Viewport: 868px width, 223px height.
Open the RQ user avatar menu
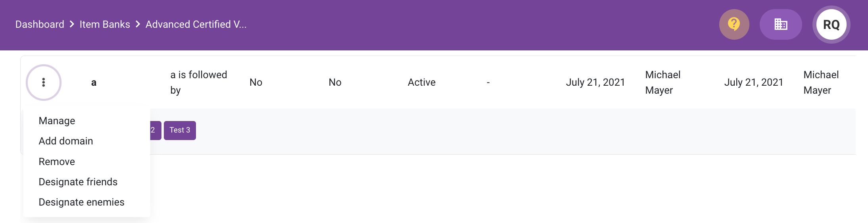point(831,25)
